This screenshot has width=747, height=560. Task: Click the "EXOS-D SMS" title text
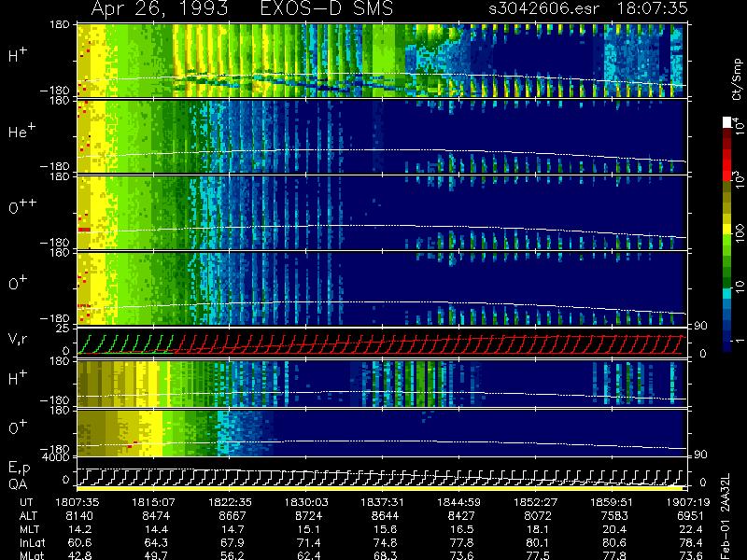click(327, 8)
